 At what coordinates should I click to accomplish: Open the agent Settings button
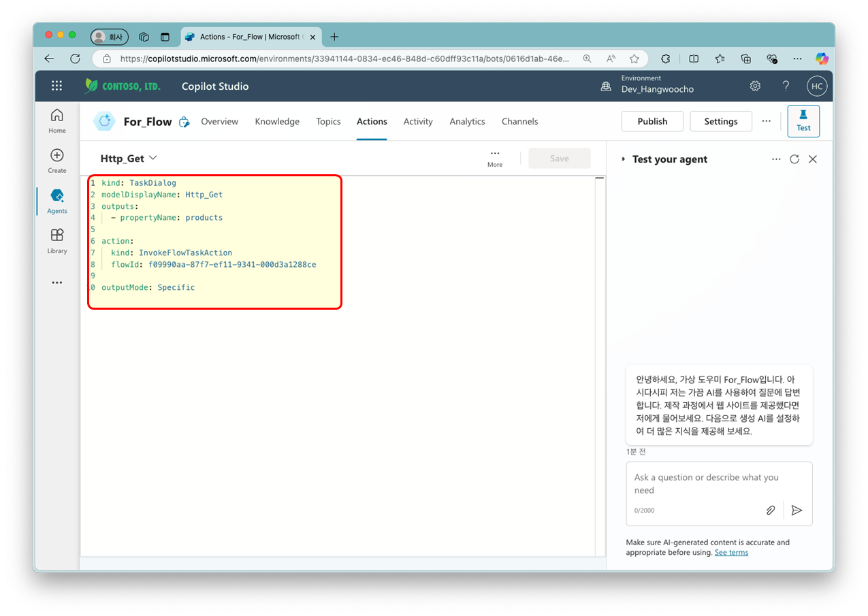[721, 121]
